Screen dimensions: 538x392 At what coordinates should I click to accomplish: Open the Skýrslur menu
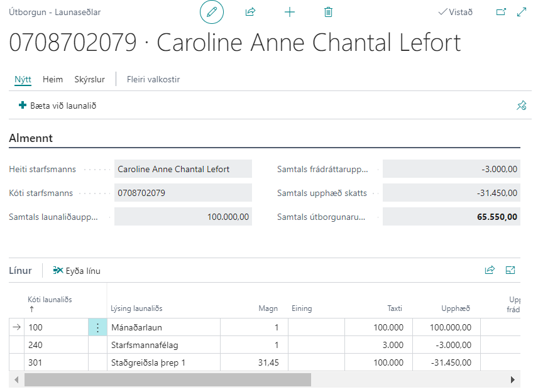tap(89, 79)
